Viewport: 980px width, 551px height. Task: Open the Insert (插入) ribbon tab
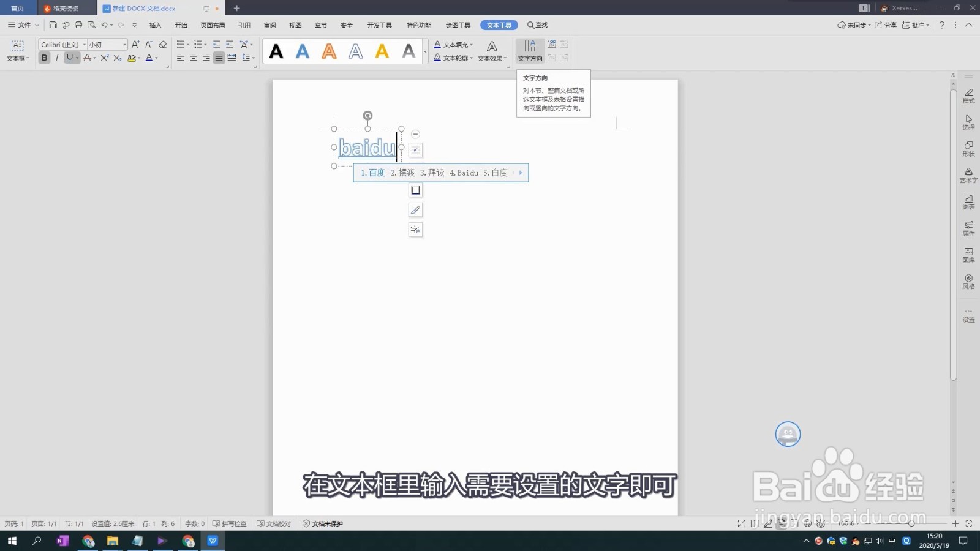tap(156, 25)
